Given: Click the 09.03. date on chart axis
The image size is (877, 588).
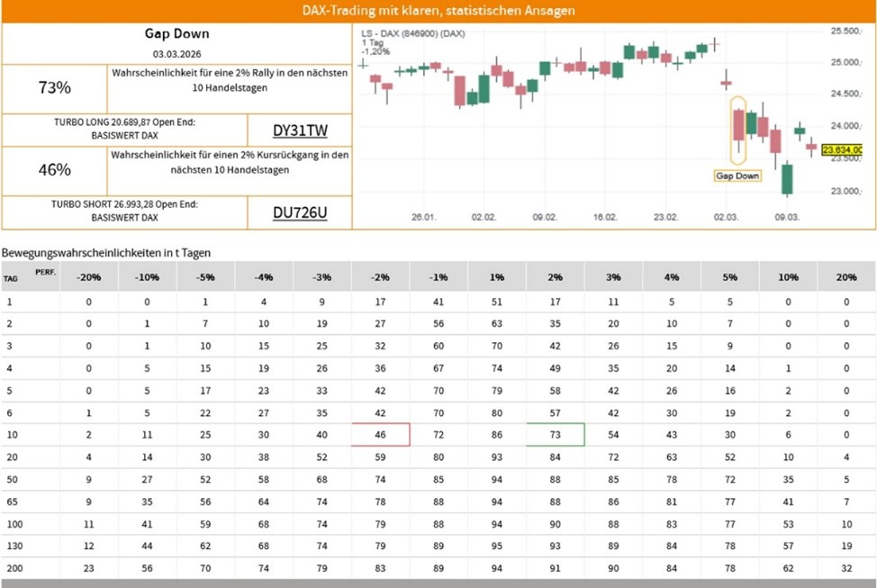Looking at the screenshot, I should (787, 217).
